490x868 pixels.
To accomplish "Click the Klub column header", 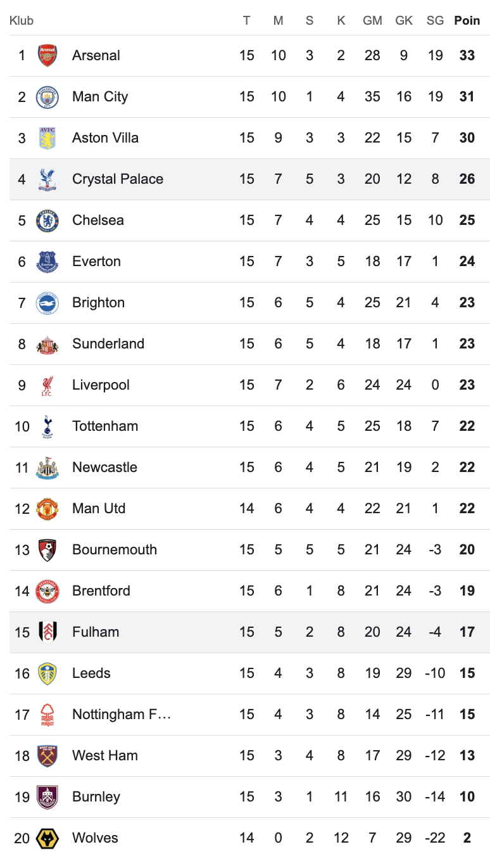I will pyautogui.click(x=22, y=21).
